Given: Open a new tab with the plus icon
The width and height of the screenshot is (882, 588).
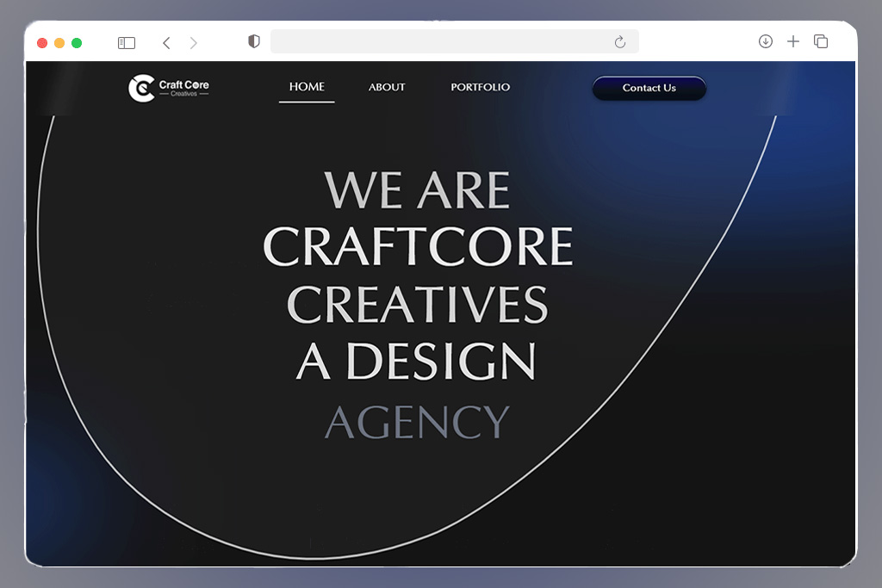Looking at the screenshot, I should (x=793, y=41).
